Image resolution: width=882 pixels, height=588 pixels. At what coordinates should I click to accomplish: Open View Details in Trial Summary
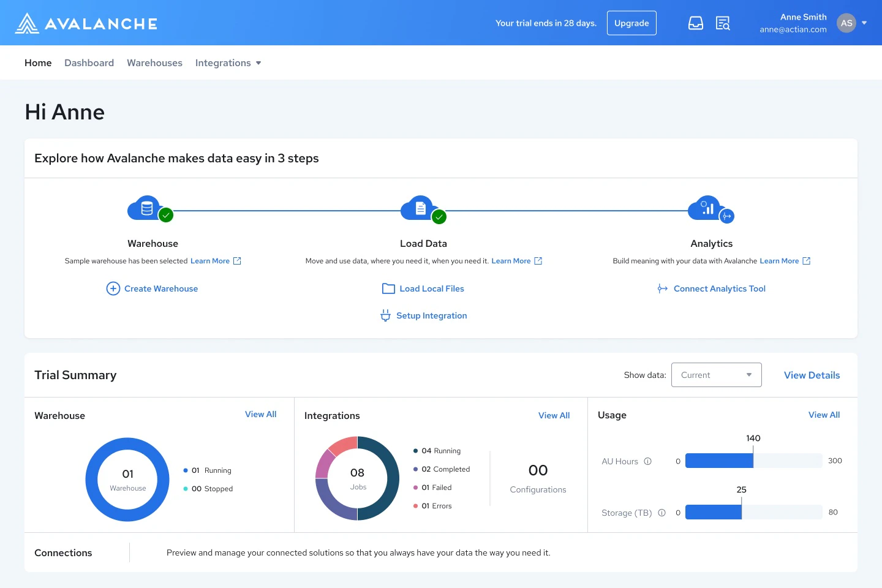pyautogui.click(x=812, y=375)
